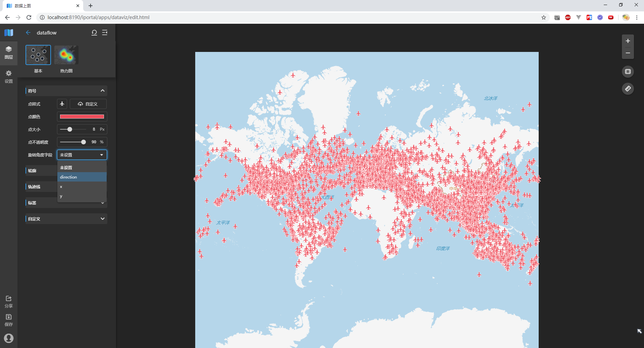
Task: Open the 图层 panel in left sidebar
Action: click(x=8, y=53)
